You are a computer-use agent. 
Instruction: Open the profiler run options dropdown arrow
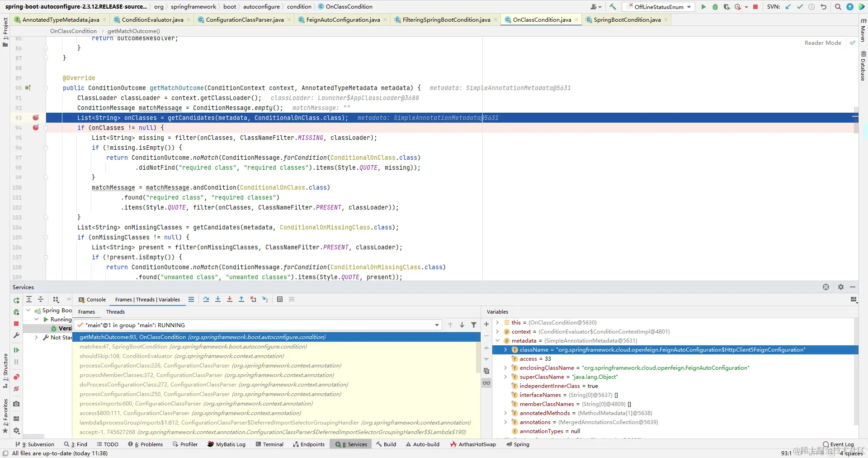click(746, 7)
